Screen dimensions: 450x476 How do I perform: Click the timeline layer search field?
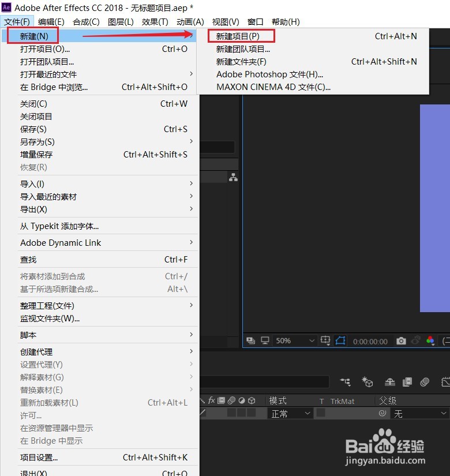(x=264, y=381)
